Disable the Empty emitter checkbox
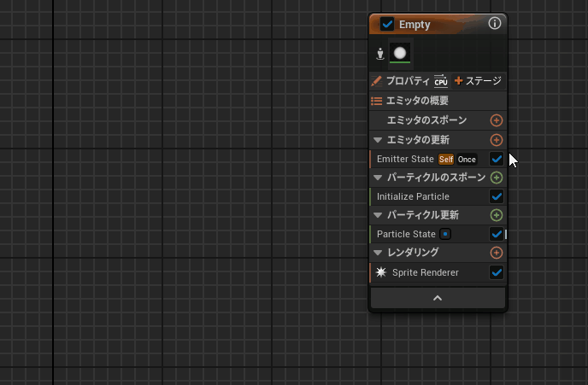The width and height of the screenshot is (588, 385). [x=386, y=24]
